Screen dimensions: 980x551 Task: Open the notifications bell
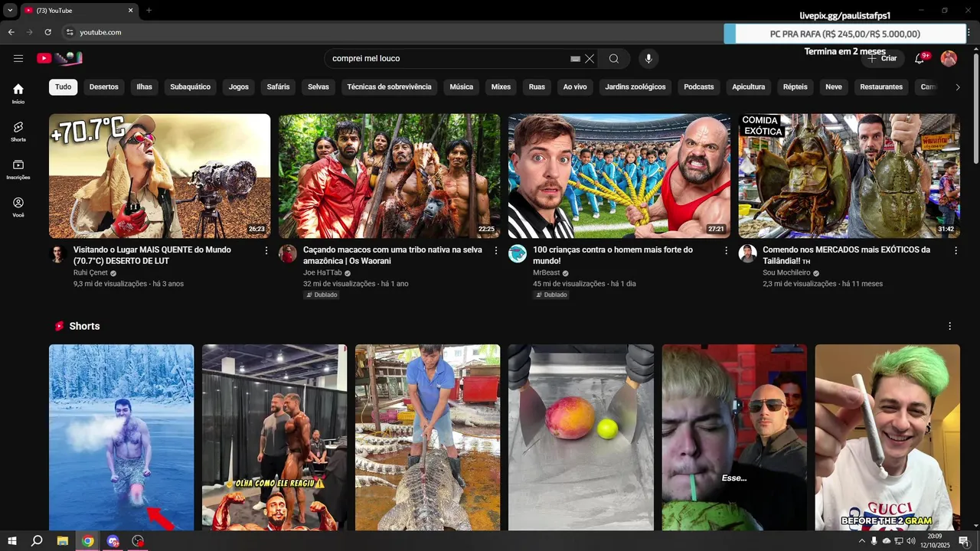(x=920, y=58)
